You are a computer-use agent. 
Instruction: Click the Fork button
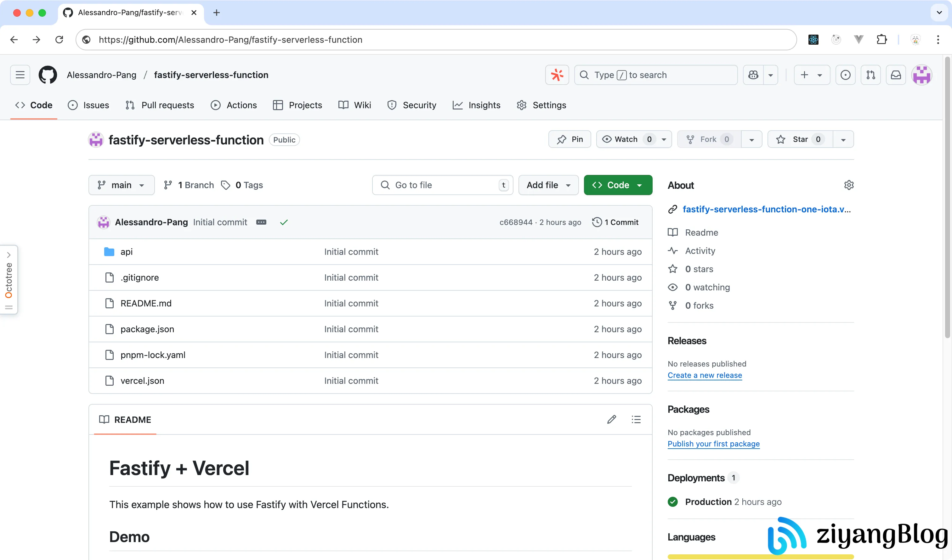709,139
